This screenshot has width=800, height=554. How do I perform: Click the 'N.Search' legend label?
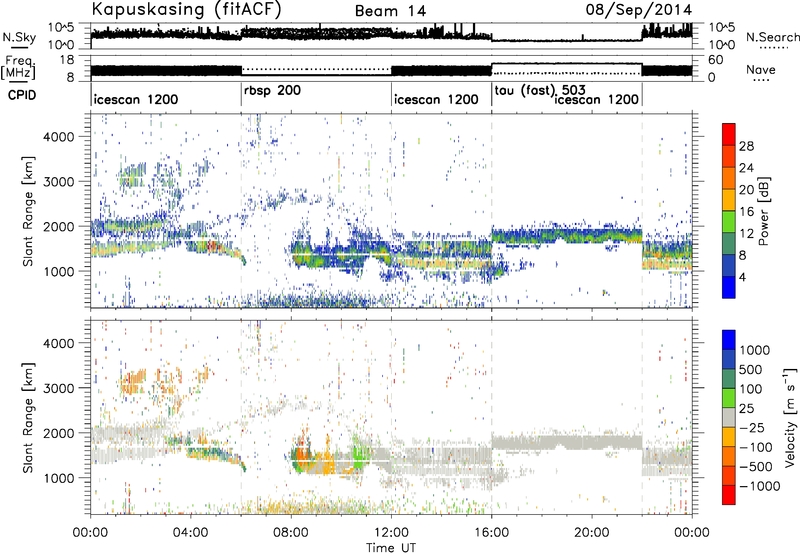click(x=772, y=37)
